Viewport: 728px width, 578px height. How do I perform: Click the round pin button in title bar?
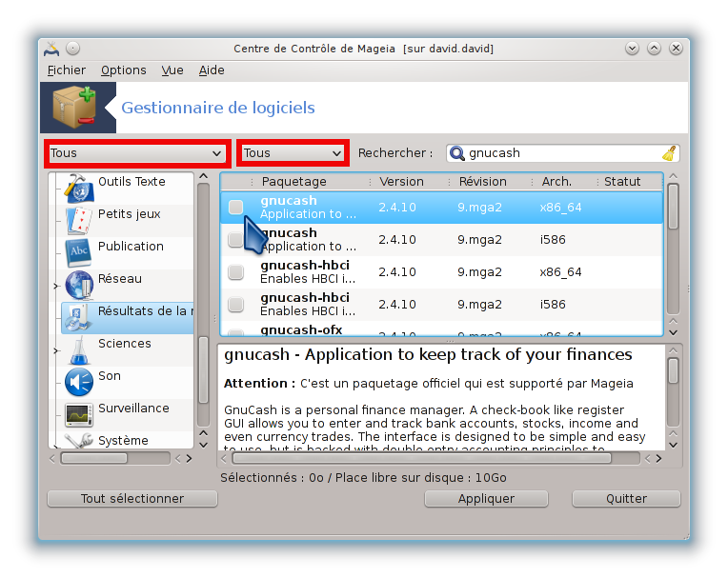click(72, 49)
